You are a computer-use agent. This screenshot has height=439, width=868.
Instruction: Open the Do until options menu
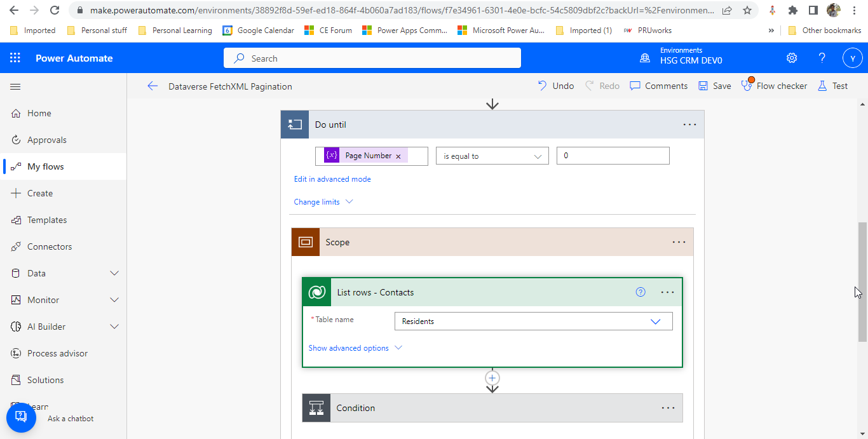coord(689,125)
